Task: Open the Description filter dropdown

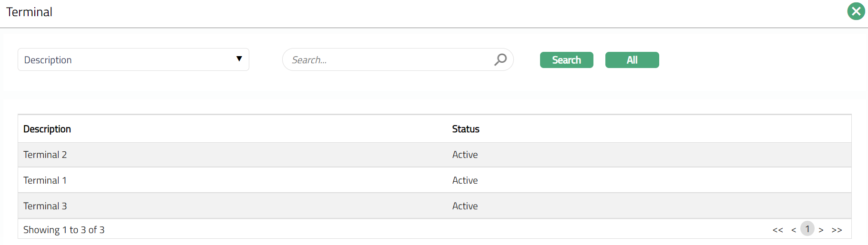Action: click(133, 60)
